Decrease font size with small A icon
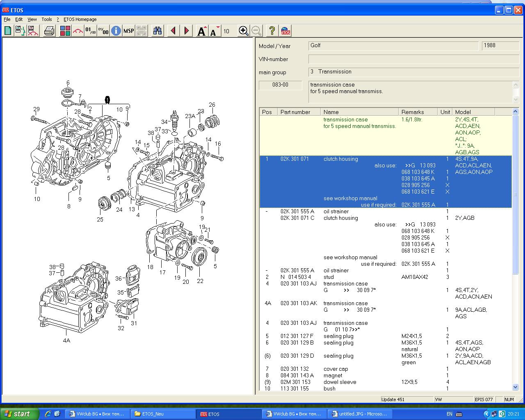525x420 pixels. tap(214, 31)
